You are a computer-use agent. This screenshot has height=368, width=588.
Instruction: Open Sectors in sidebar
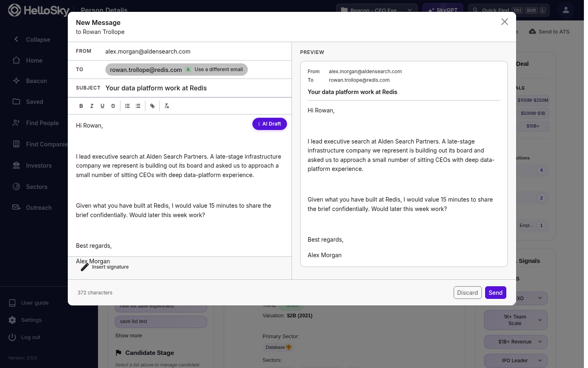click(30, 187)
